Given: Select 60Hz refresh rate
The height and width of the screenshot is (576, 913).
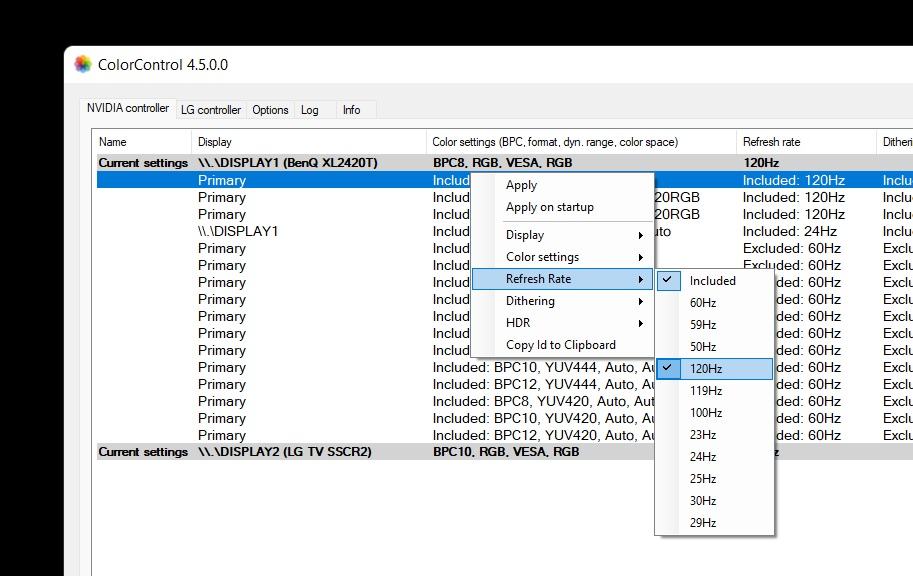Looking at the screenshot, I should point(714,303).
